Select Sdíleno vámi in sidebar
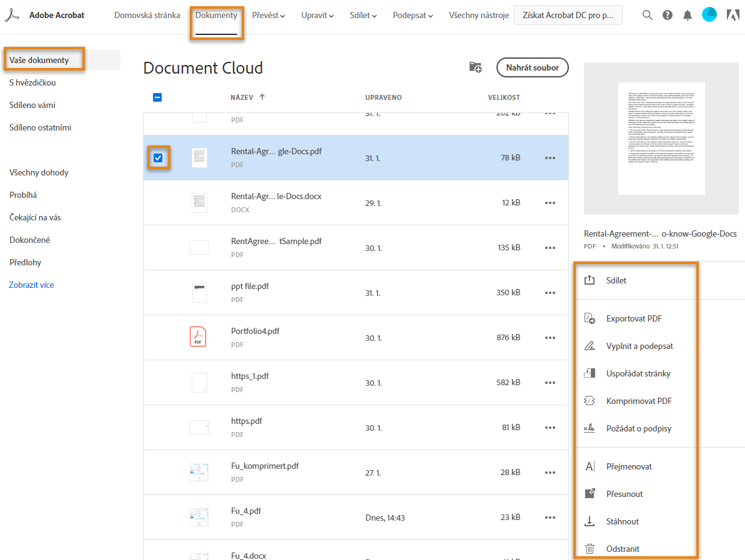 [x=32, y=105]
